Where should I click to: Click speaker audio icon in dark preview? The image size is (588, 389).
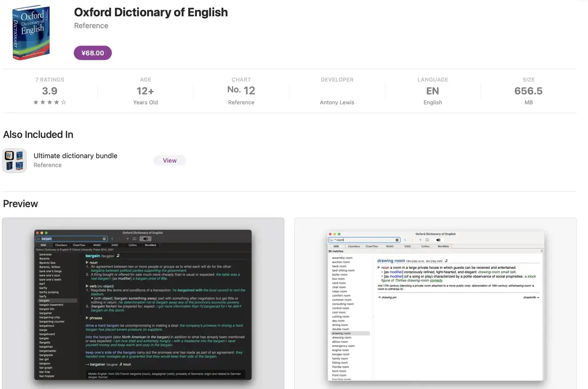click(x=146, y=239)
